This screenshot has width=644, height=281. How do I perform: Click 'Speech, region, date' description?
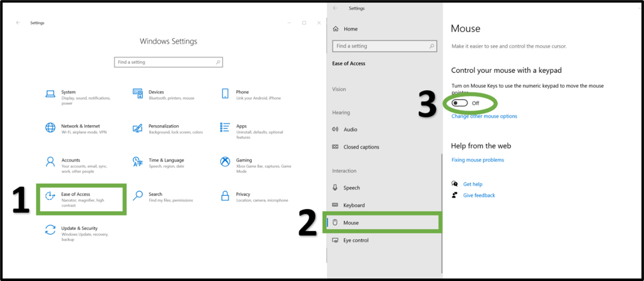166,166
